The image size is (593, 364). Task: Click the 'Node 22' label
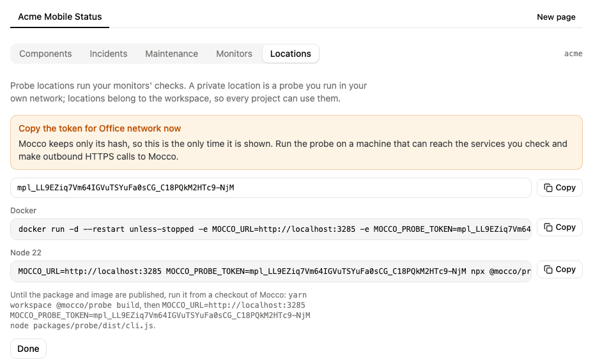click(26, 252)
